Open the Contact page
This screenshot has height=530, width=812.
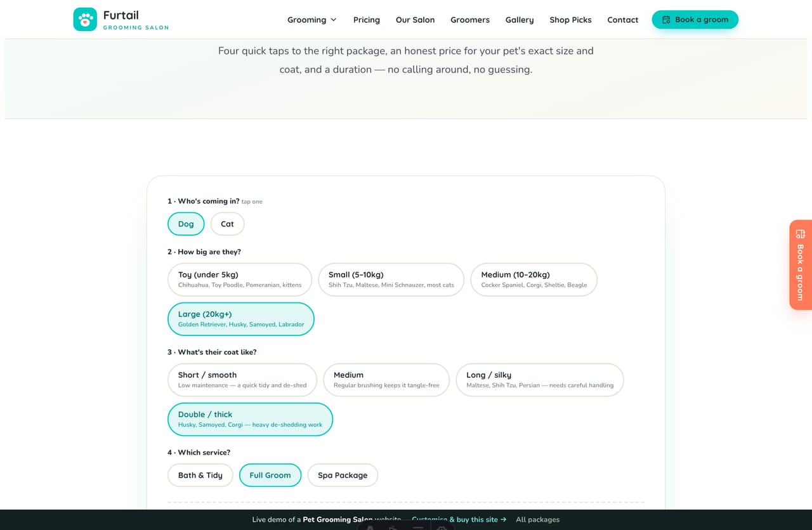click(623, 20)
